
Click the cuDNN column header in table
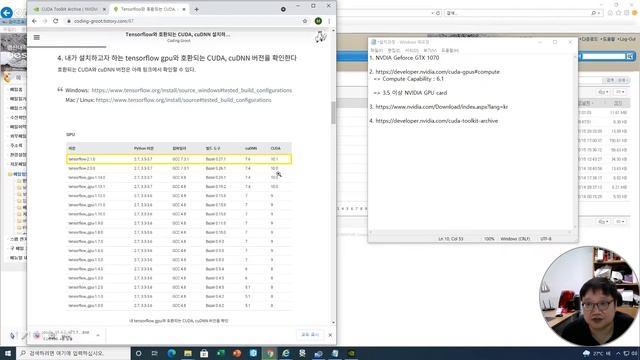coord(251,148)
